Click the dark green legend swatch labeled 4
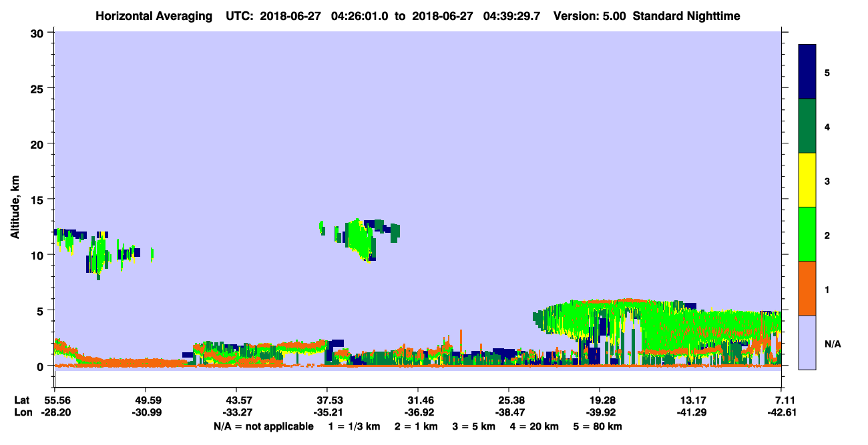Screen dimensions: 868x445 807,126
